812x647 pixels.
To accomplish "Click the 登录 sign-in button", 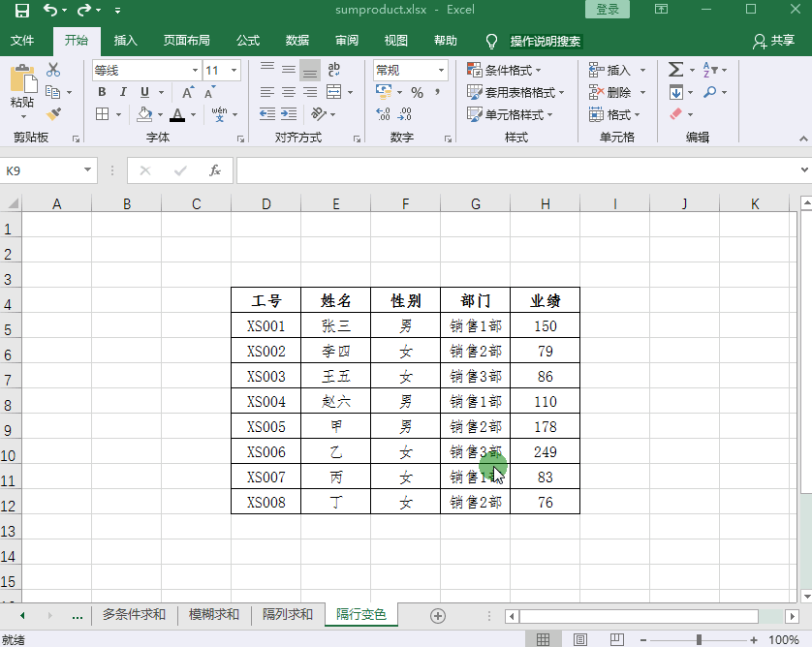I will (x=608, y=10).
